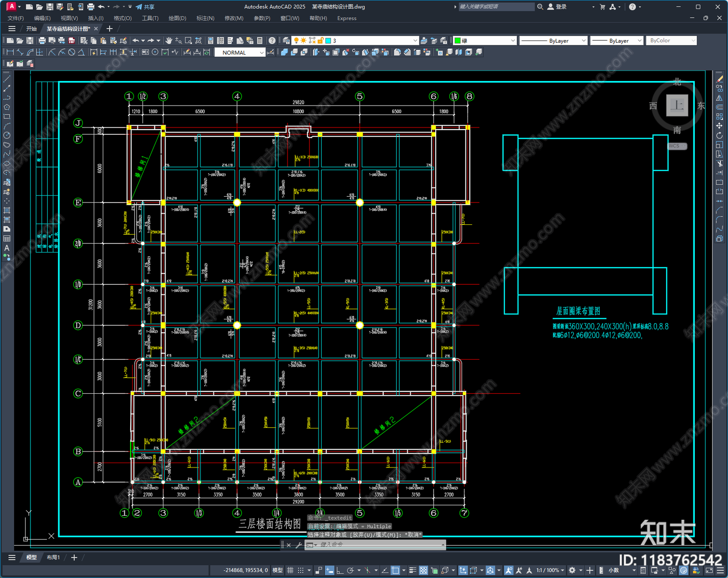This screenshot has height=578, width=728.
Task: Open the green color control dropdown
Action: click(485, 41)
